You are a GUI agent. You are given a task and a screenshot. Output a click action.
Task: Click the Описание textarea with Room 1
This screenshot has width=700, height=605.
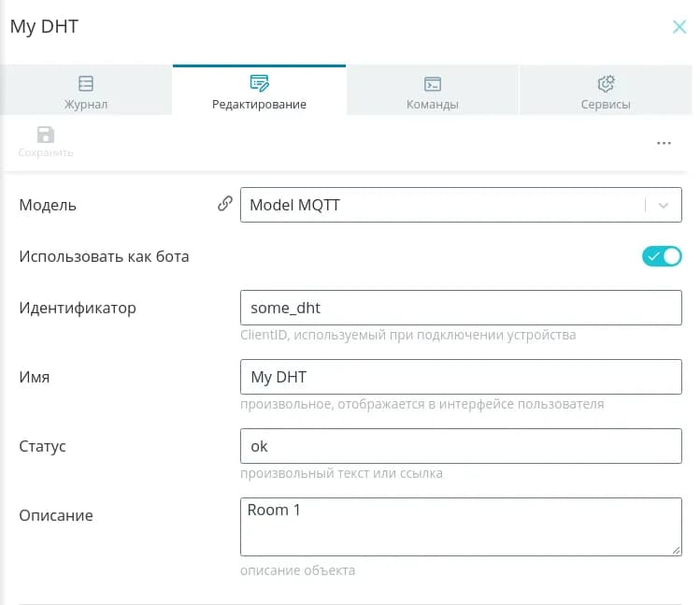pos(461,526)
